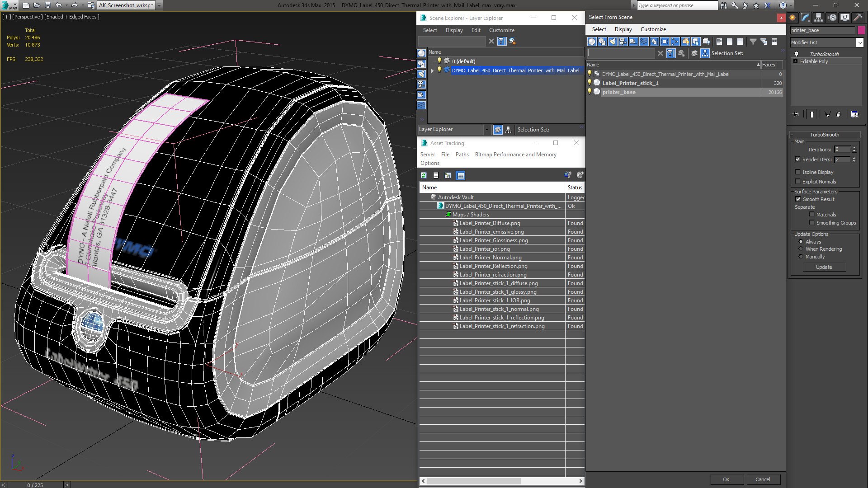Image resolution: width=868 pixels, height=488 pixels.
Task: Enable the Render Iters checkbox
Action: click(797, 160)
